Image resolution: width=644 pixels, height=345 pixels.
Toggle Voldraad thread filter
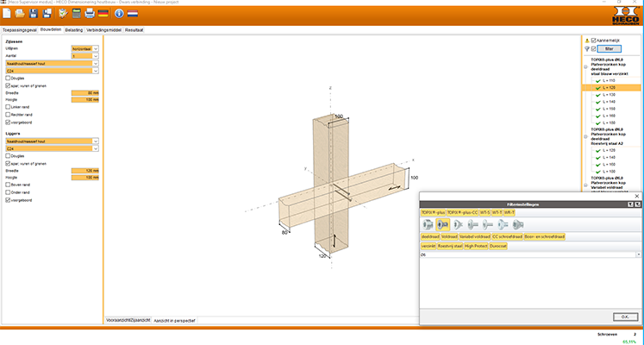(449, 236)
